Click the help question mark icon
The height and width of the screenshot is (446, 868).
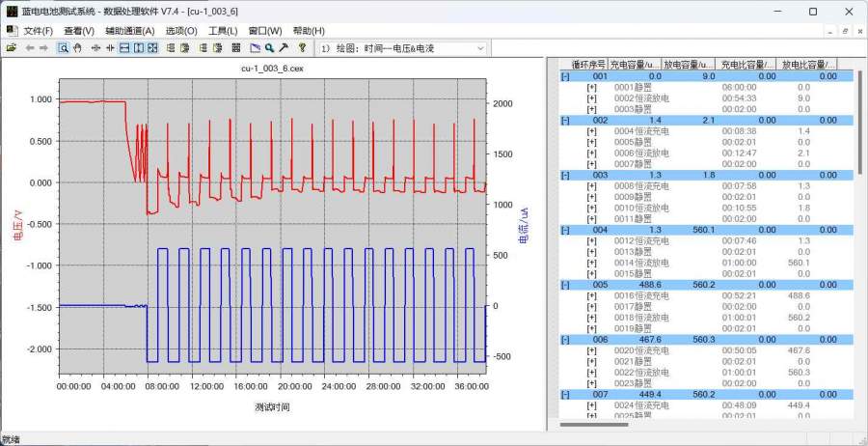coord(302,47)
